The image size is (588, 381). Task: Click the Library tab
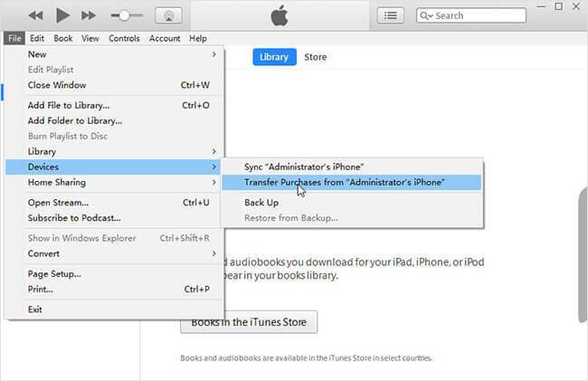pyautogui.click(x=273, y=57)
